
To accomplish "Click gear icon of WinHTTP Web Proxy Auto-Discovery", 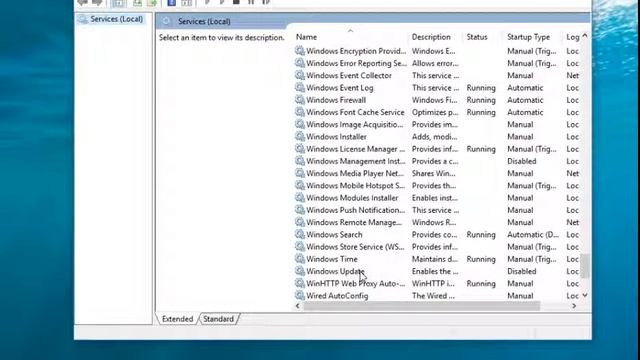I will (300, 283).
